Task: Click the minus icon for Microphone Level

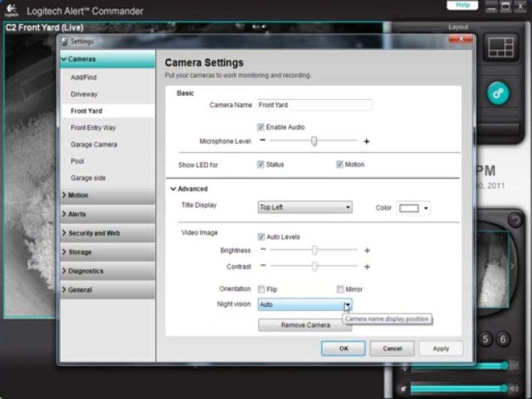Action: point(263,140)
